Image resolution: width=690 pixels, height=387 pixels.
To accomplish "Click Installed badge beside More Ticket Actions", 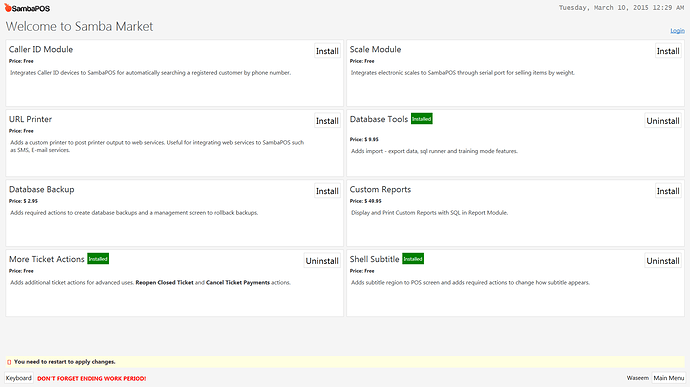I will coord(98,259).
